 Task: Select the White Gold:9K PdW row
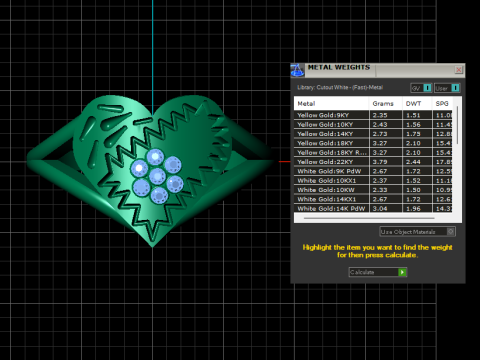point(373,171)
